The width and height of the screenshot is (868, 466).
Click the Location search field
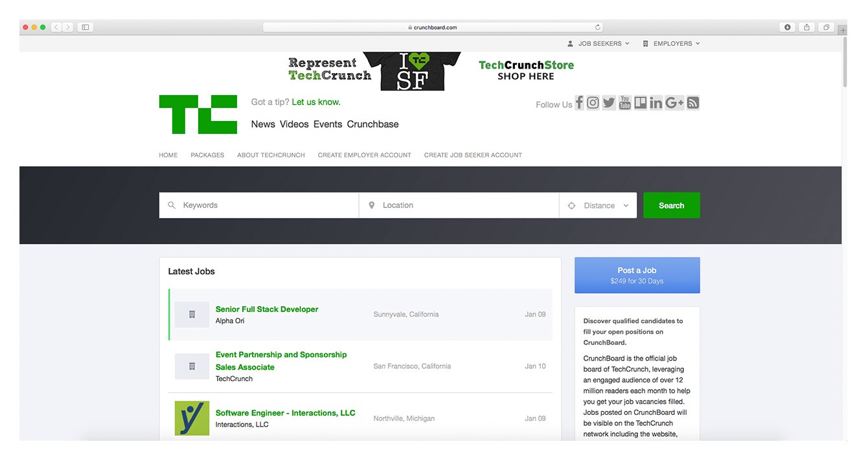click(459, 205)
